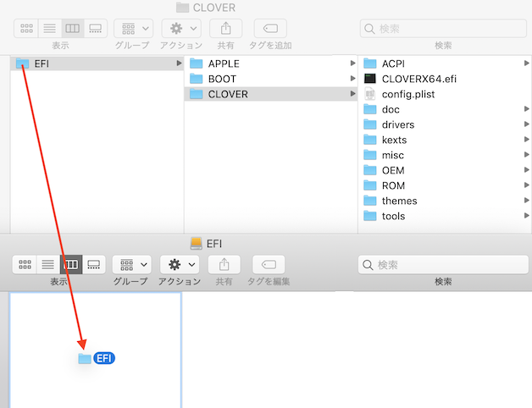Select BOOT folder

point(271,79)
